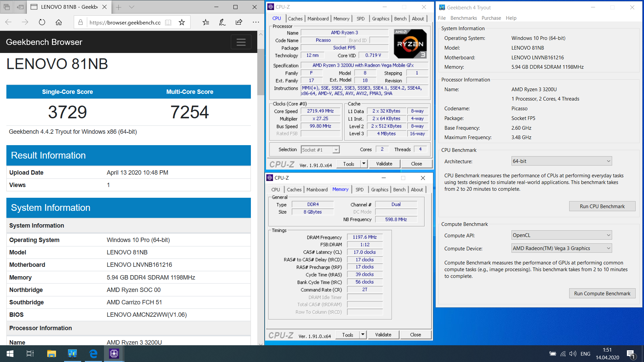
Task: Open the Compute API OpenCL dropdown
Action: [561, 235]
